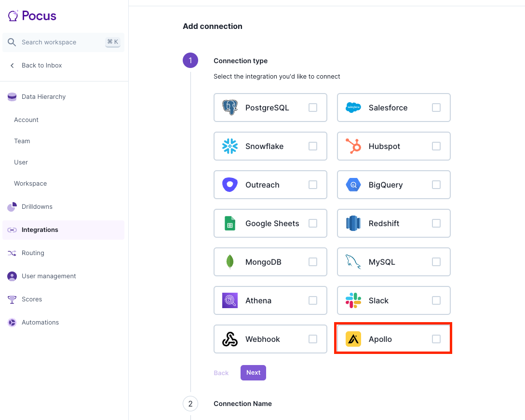
Task: Tick the Hubspot checkbox
Action: tap(436, 146)
